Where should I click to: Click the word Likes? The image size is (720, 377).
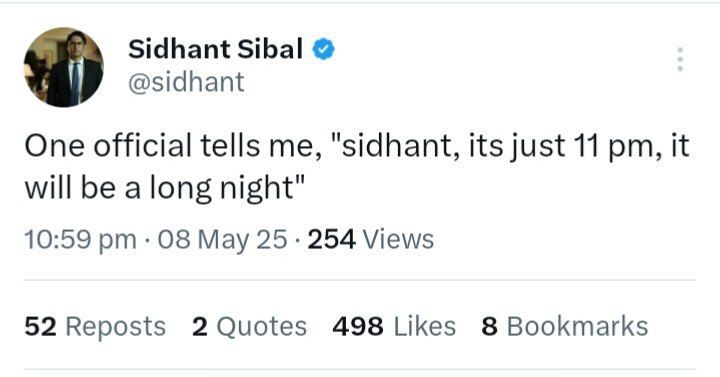(425, 326)
